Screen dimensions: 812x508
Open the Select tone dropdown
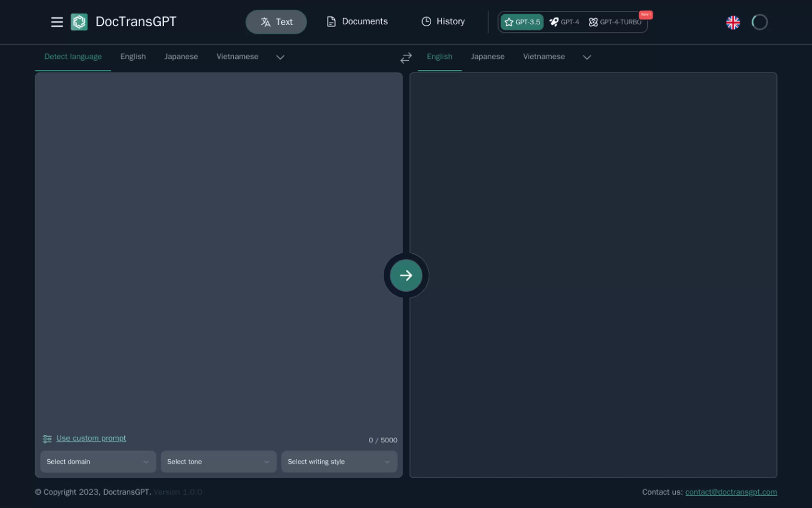pos(219,462)
